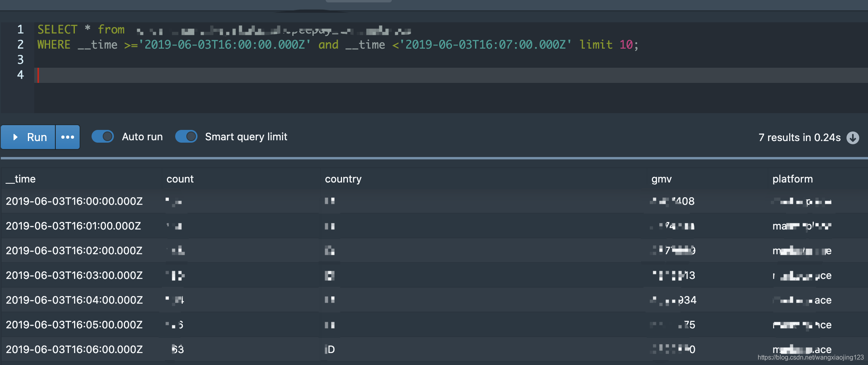Viewport: 868px width, 365px height.
Task: Click line number 3 in the editor gutter
Action: pyautogui.click(x=20, y=60)
